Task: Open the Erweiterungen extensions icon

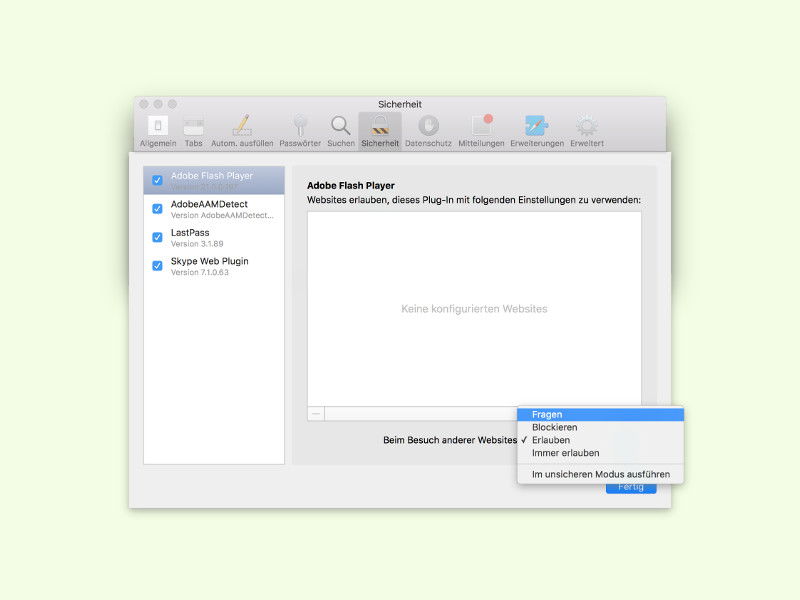Action: click(537, 126)
